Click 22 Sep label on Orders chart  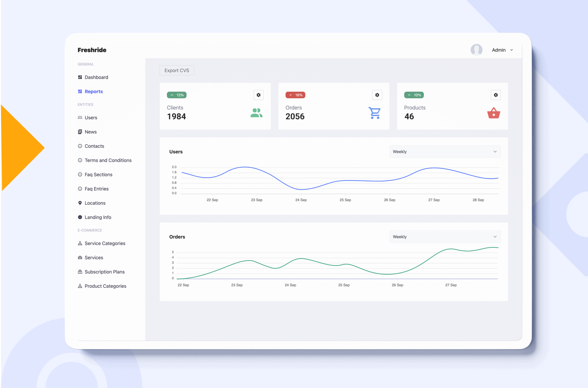[183, 285]
